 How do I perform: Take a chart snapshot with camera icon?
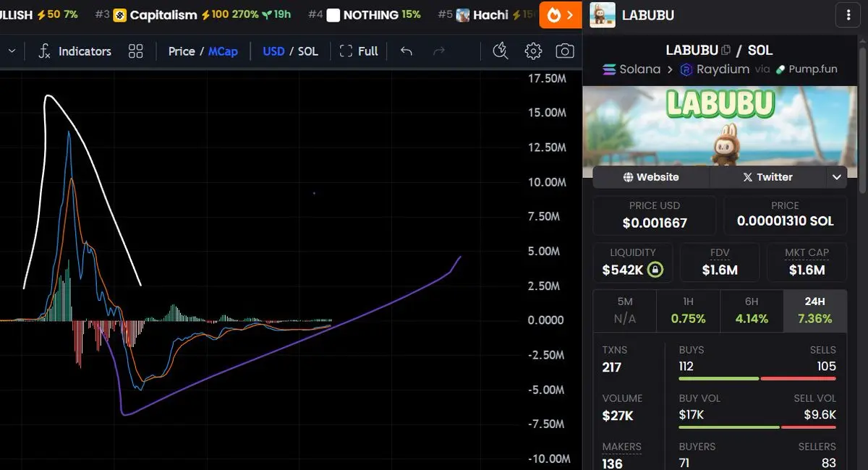tap(565, 51)
